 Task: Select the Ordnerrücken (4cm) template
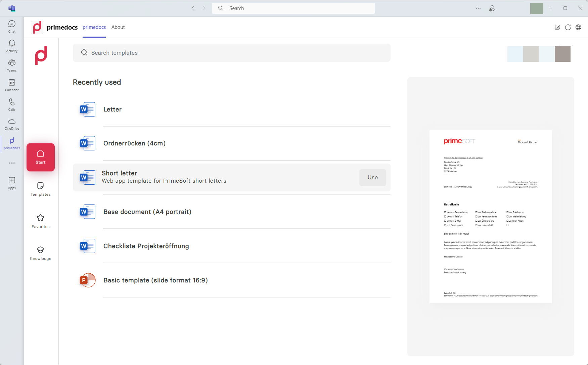232,143
